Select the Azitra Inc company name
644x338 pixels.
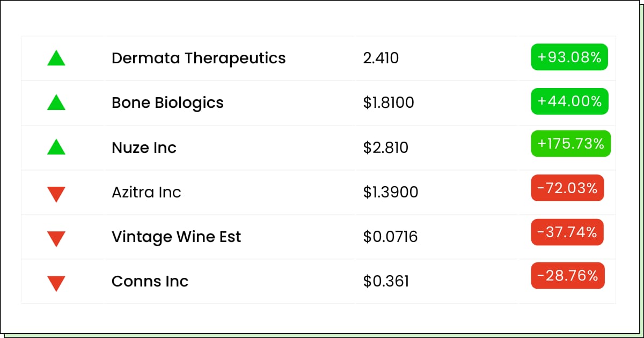[147, 192]
